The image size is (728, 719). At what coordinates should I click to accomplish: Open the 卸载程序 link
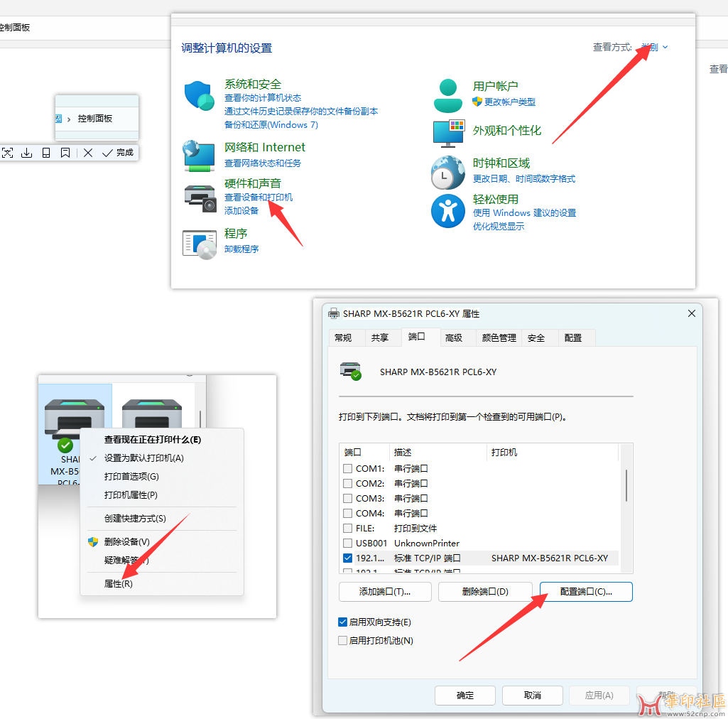coord(241,249)
